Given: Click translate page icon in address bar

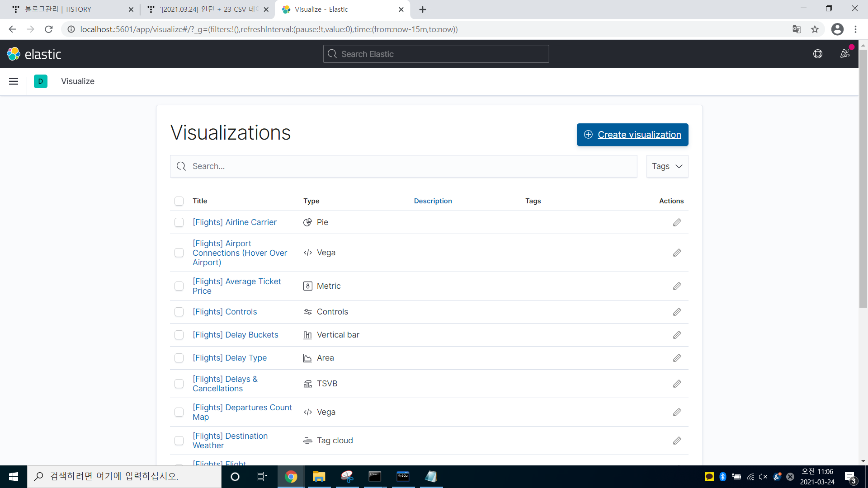Looking at the screenshot, I should [797, 29].
